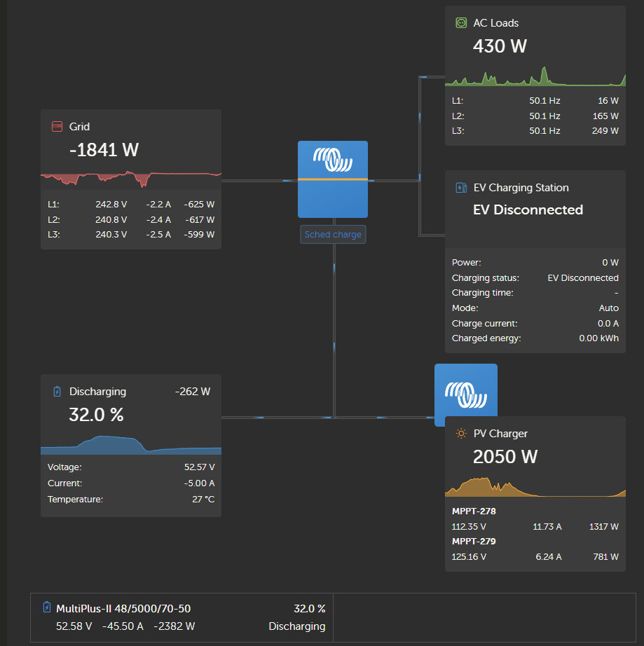Click the battery icon beside MultiPlus-II label
The height and width of the screenshot is (646, 644).
click(x=46, y=607)
